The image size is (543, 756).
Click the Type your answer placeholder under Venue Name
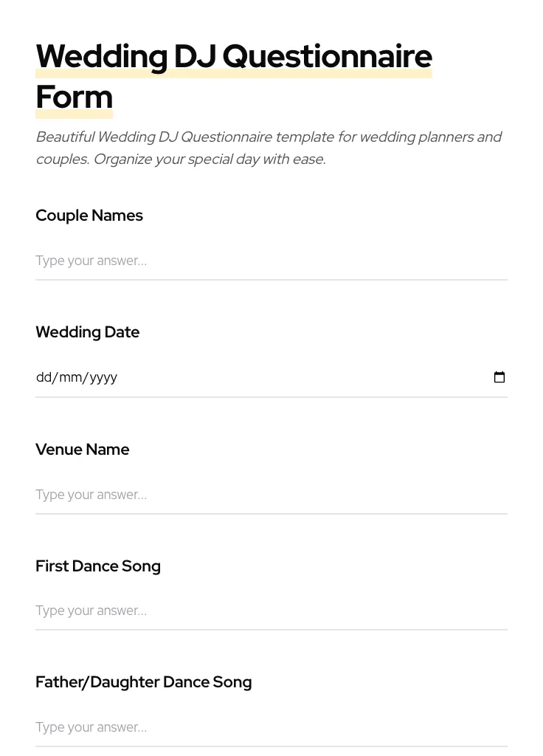[x=91, y=495]
